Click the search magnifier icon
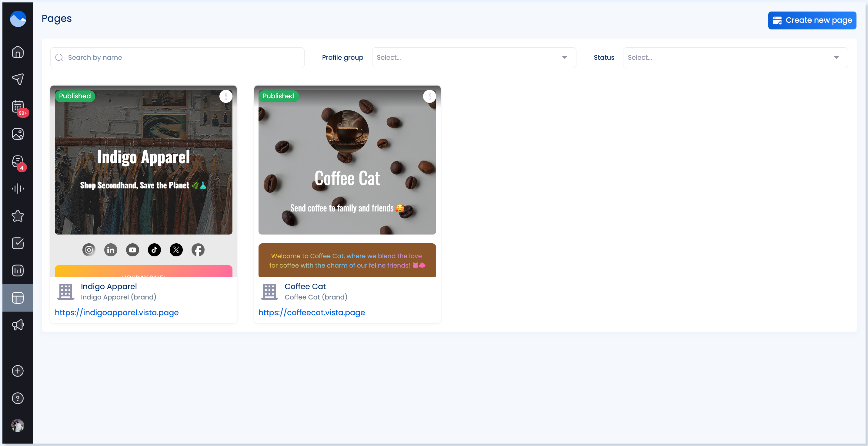Image resolution: width=868 pixels, height=446 pixels. pos(59,57)
